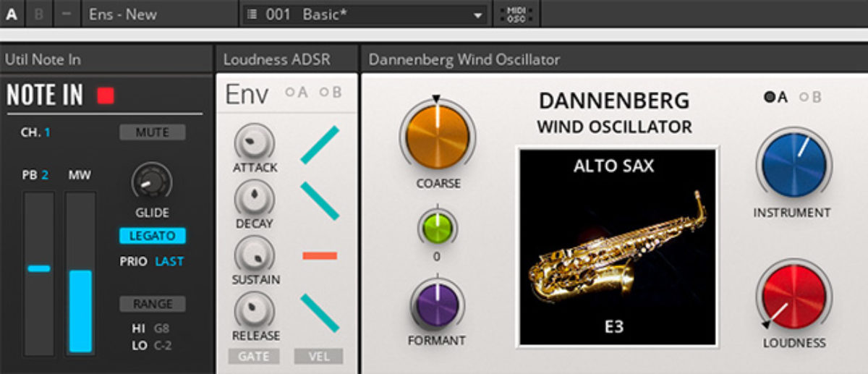Change note priority LAST setting
The width and height of the screenshot is (868, 374).
[169, 262]
